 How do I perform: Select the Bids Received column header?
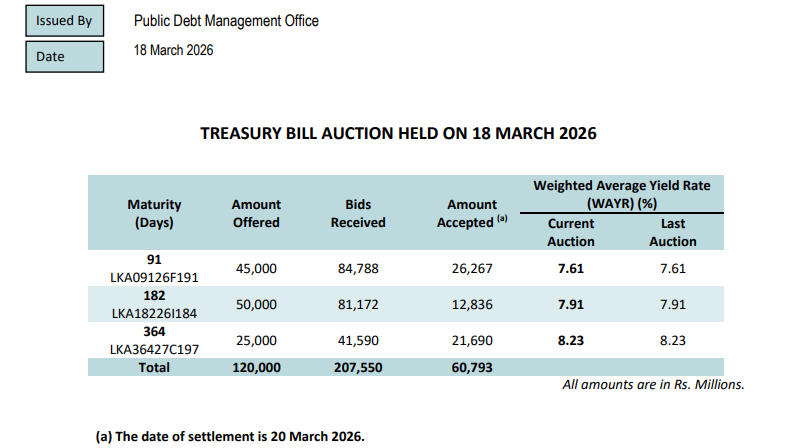358,213
